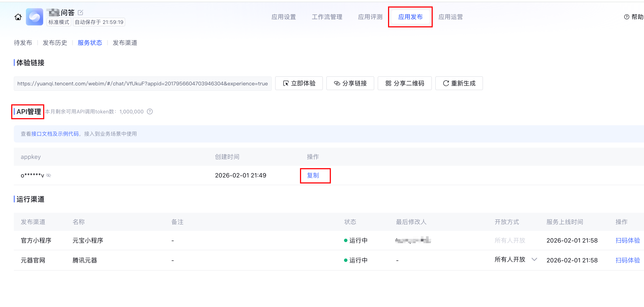The width and height of the screenshot is (644, 307).
Task: Toggle appkey visibility eye icon
Action: 49,176
